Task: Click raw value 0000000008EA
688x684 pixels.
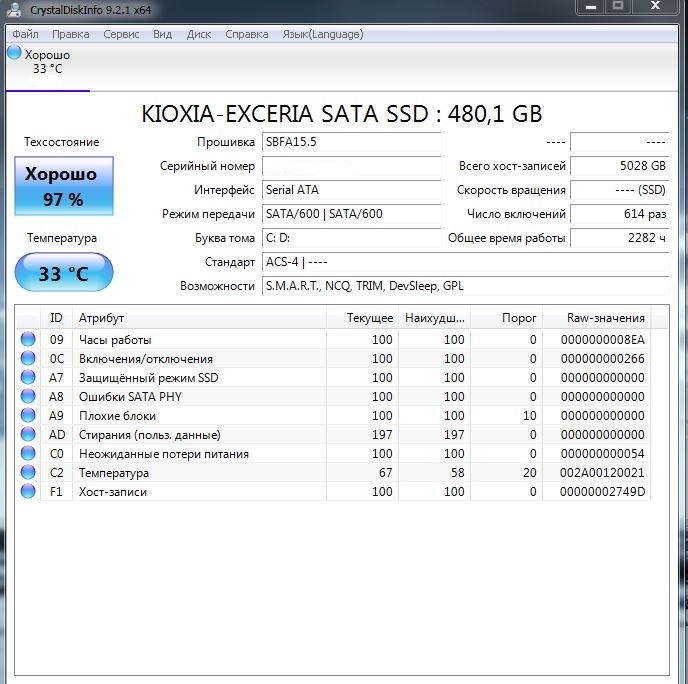Action: point(602,340)
